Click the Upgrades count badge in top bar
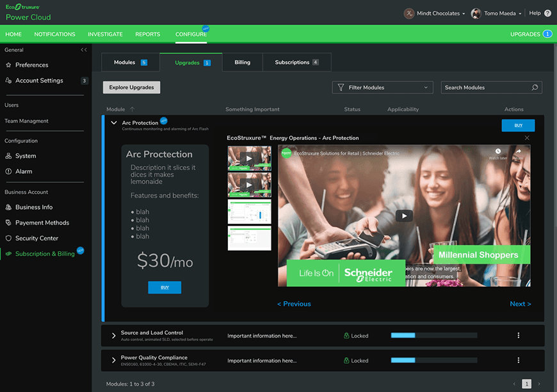This screenshot has height=392, width=557. 547,34
